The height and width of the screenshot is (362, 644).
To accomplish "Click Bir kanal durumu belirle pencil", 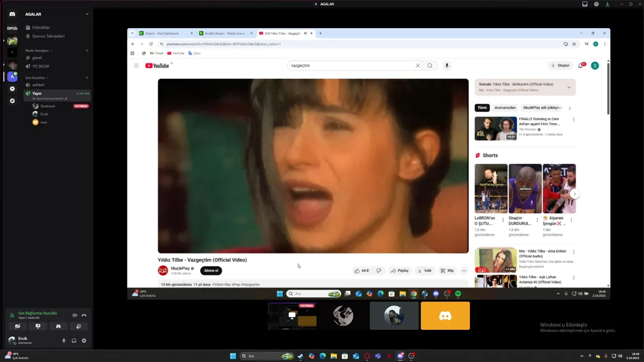I will click(66, 99).
